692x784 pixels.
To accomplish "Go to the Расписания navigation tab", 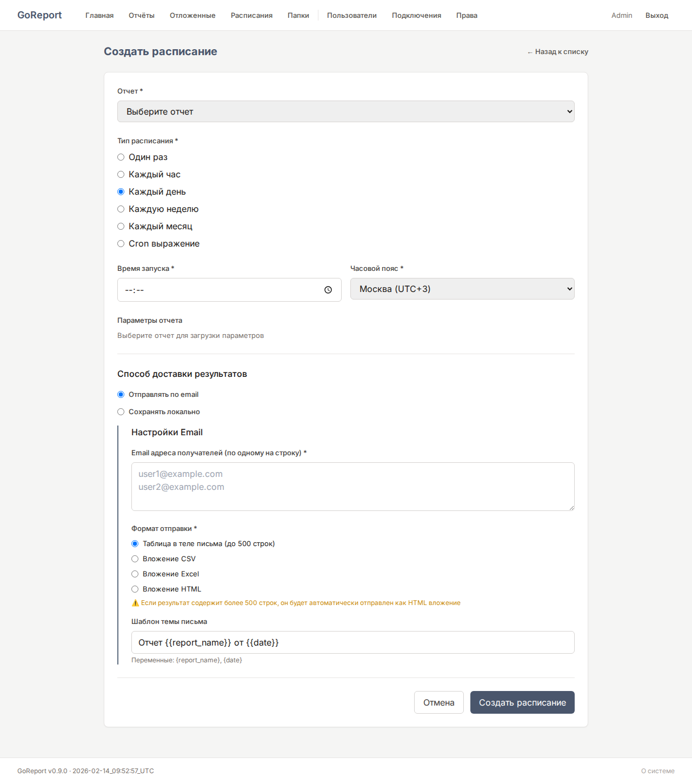I will click(251, 15).
